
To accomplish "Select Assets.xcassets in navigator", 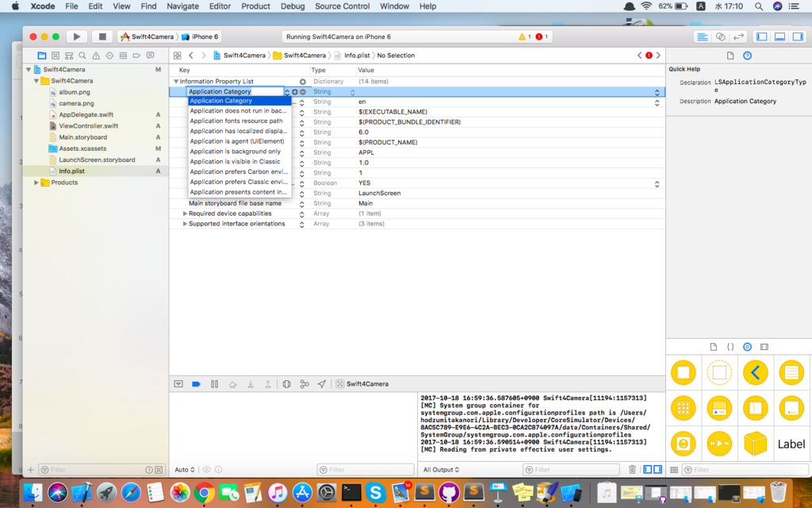I will 82,148.
